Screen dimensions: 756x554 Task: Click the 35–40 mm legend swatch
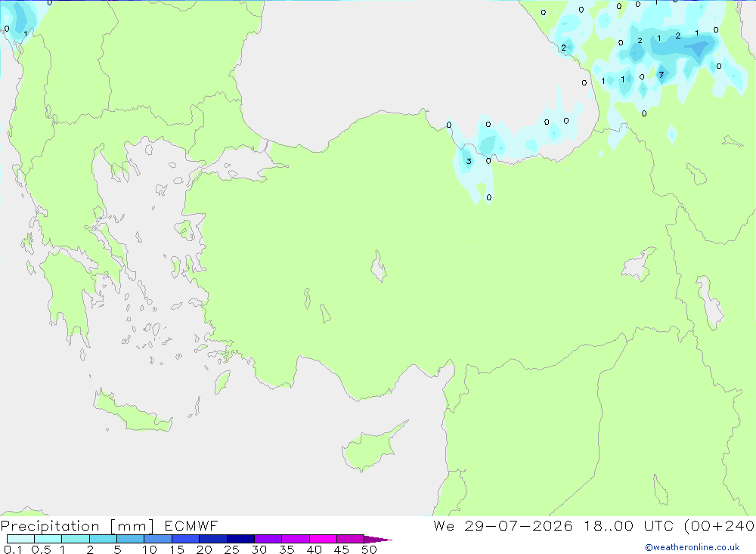296,539
